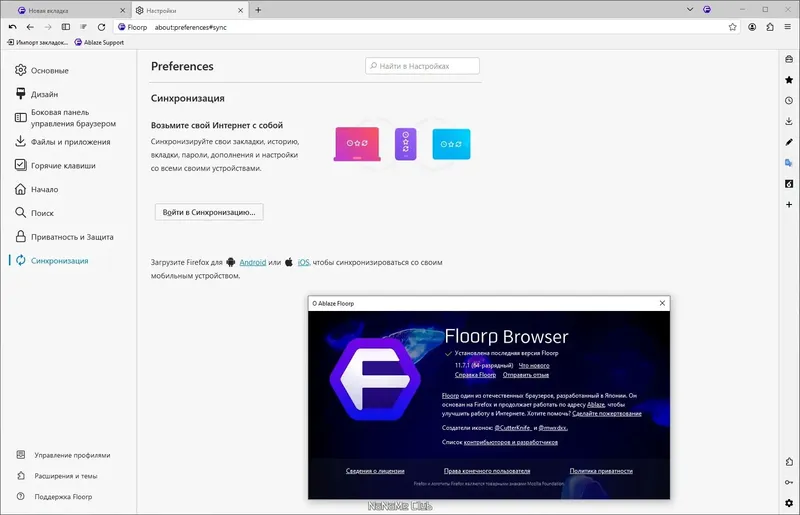Bookmark this page with the star icon
This screenshot has width=800, height=515.
[733, 27]
